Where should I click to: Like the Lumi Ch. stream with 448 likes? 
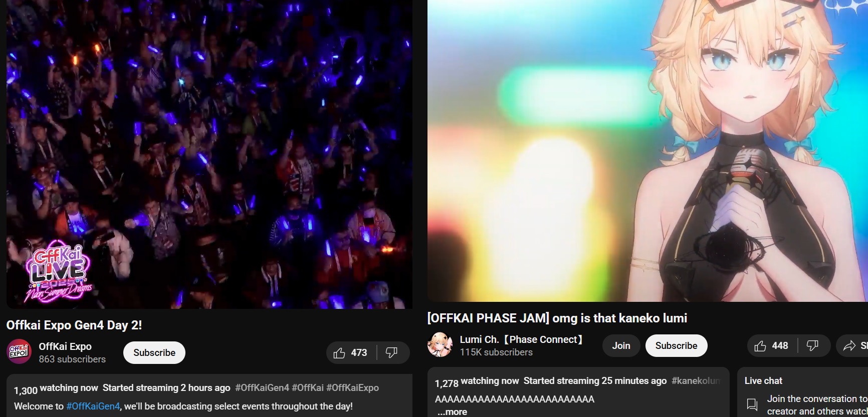[x=772, y=346]
